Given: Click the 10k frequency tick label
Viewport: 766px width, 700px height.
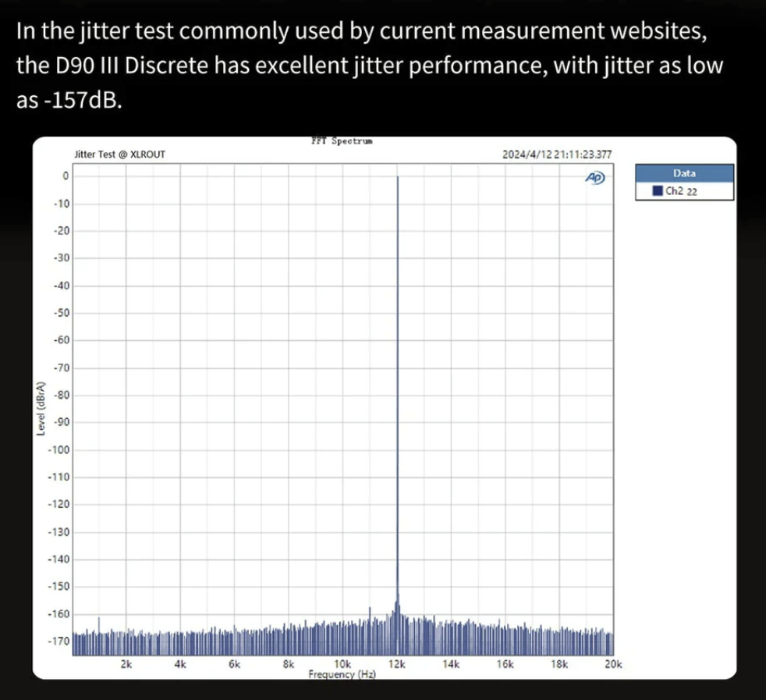Looking at the screenshot, I should tap(342, 664).
